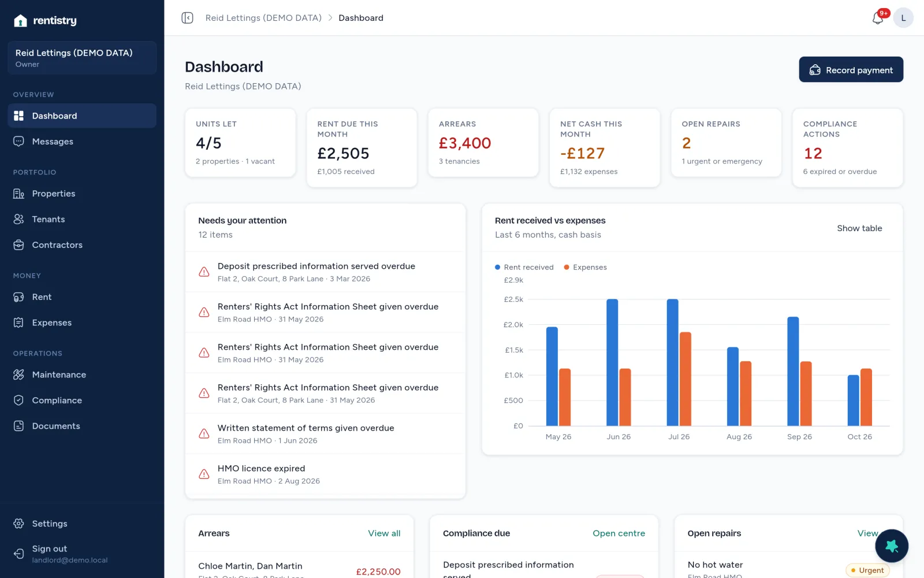
Task: Open centre link in Compliance due
Action: click(x=619, y=533)
